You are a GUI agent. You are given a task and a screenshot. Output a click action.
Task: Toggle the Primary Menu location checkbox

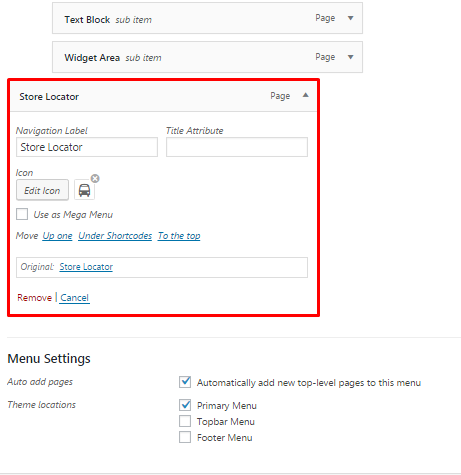tap(185, 405)
